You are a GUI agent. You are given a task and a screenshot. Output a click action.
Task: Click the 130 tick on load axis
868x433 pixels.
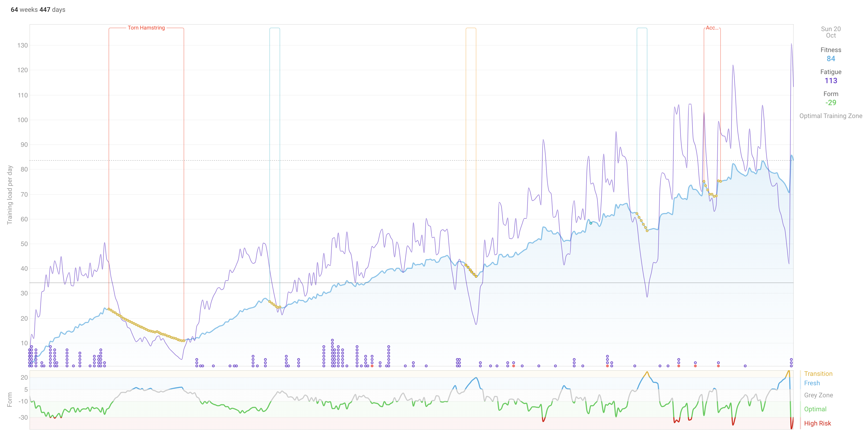tap(23, 45)
